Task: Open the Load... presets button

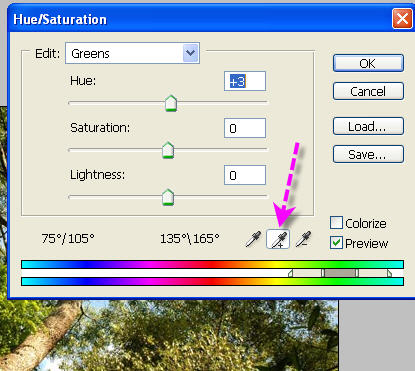Action: (x=368, y=126)
